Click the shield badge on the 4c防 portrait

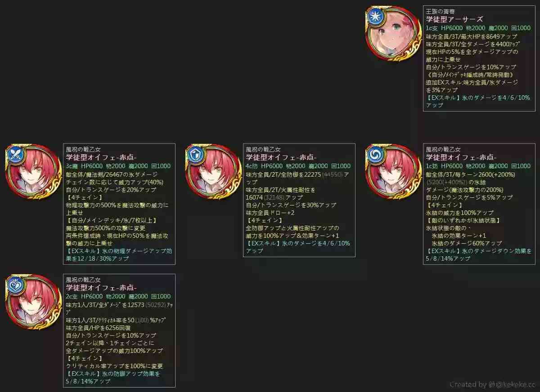point(194,155)
